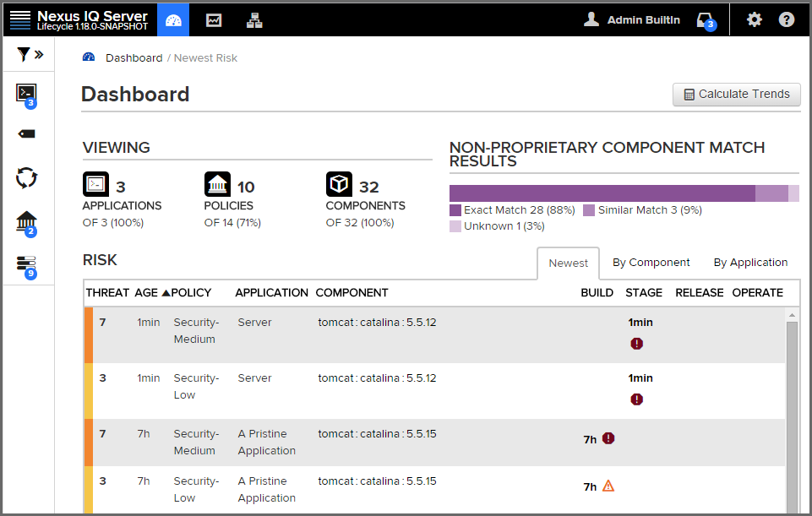Click the Calculate Trends button
The width and height of the screenshot is (812, 516).
737,95
